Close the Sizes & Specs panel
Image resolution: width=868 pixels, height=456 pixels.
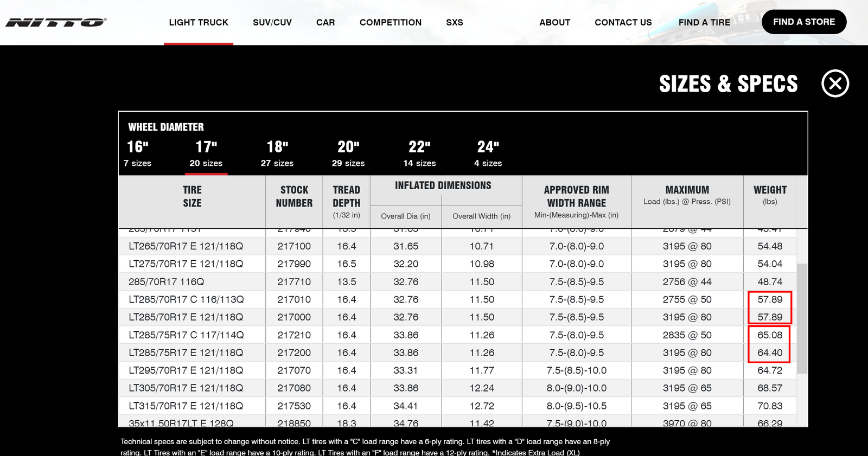coord(835,84)
